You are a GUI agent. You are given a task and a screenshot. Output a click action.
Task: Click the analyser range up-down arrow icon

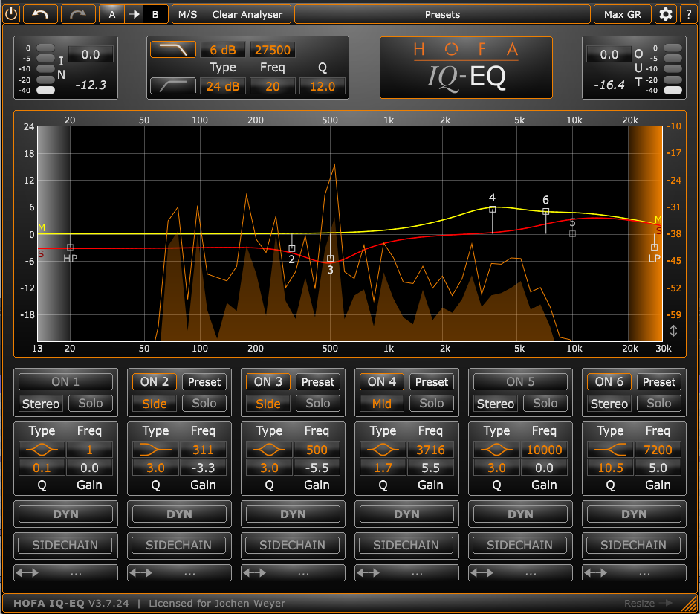(674, 331)
